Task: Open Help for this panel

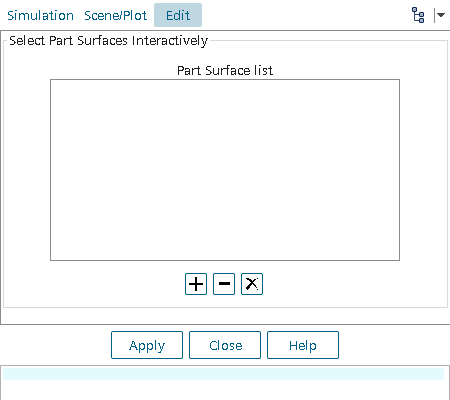Action: 303,345
